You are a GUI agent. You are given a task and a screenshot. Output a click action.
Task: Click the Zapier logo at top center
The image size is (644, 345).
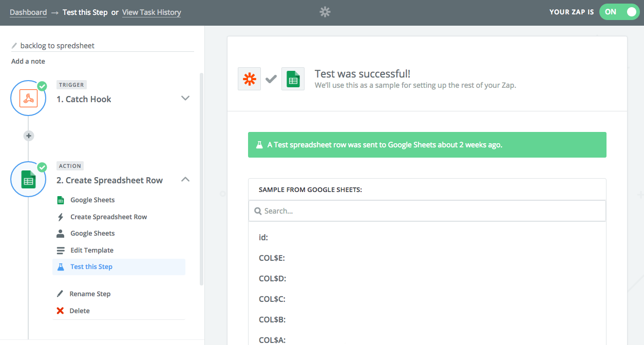coord(325,11)
